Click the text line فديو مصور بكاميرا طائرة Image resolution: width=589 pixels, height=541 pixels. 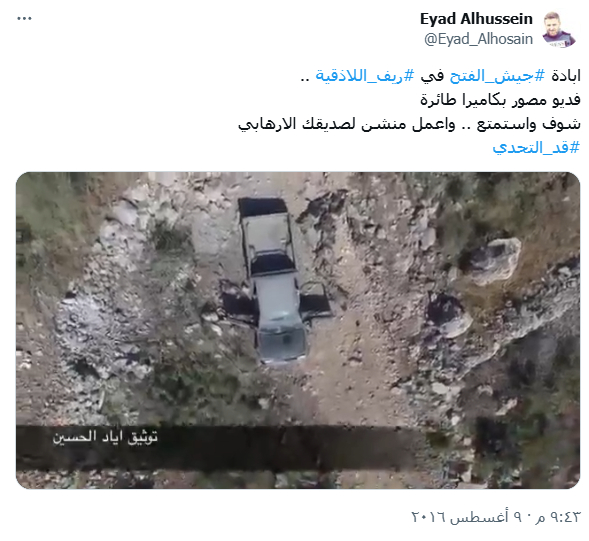point(500,100)
